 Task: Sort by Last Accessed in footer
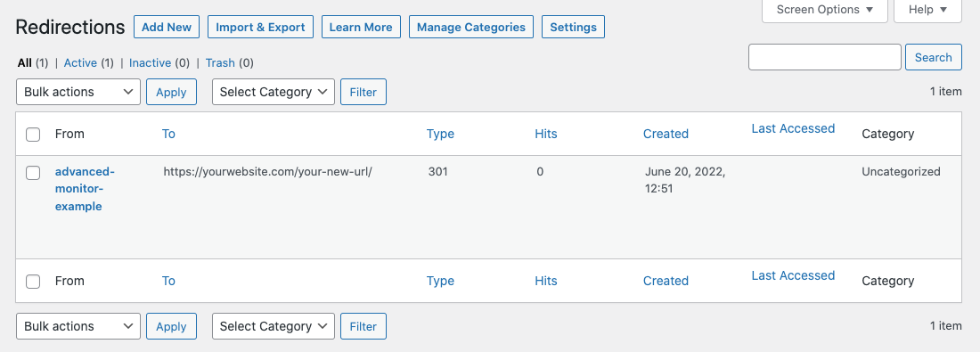pyautogui.click(x=793, y=275)
